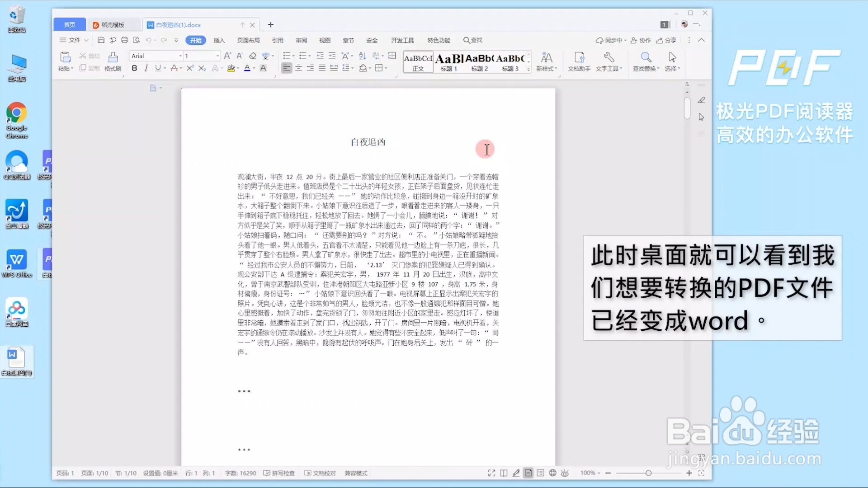The height and width of the screenshot is (488, 868).
Task: Enable center paragraph alignment
Action: pyautogui.click(x=298, y=68)
